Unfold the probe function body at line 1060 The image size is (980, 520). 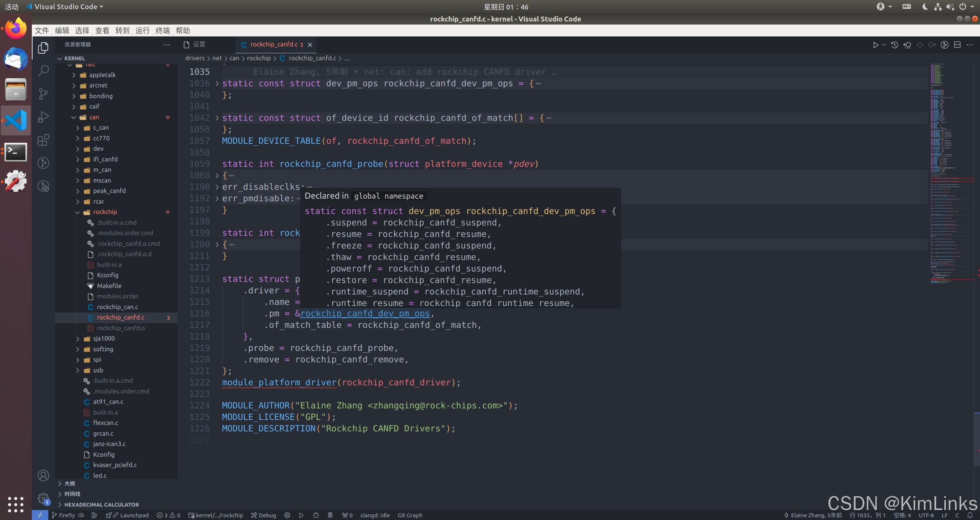pyautogui.click(x=217, y=176)
